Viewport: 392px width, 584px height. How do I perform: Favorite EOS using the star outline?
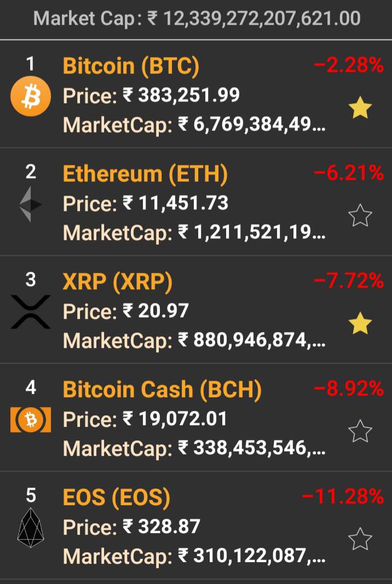360,540
